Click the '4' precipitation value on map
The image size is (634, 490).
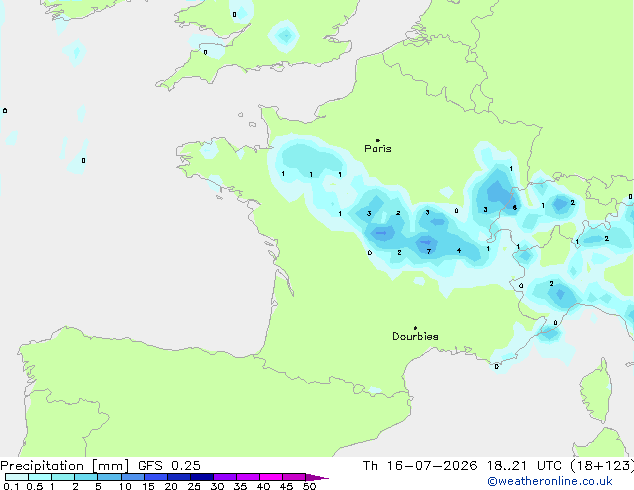point(459,251)
